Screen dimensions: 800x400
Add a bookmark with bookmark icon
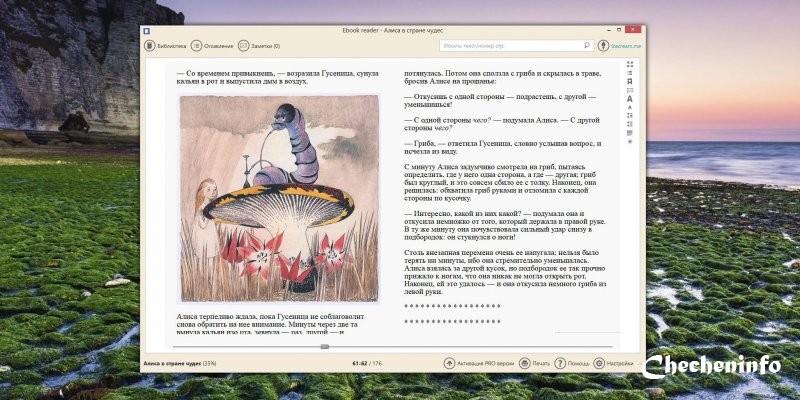pos(630,81)
